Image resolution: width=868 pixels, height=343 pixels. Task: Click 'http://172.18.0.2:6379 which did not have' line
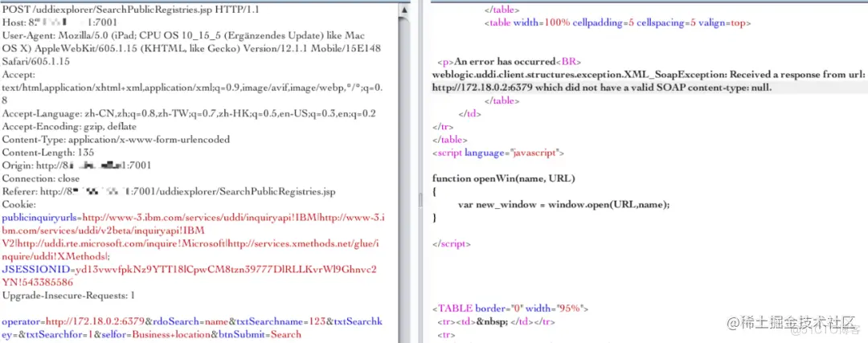pos(602,88)
